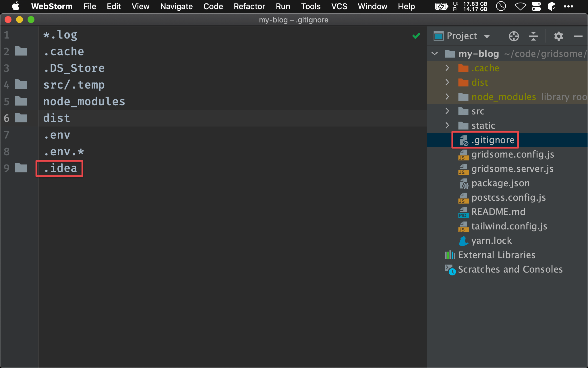
Task: Open the Help menu
Action: 406,6
